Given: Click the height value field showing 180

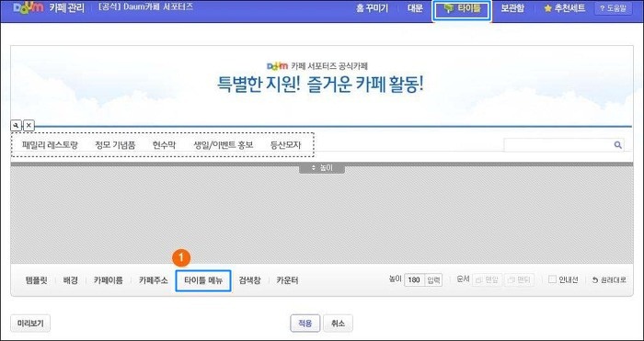Looking at the screenshot, I should pyautogui.click(x=414, y=280).
